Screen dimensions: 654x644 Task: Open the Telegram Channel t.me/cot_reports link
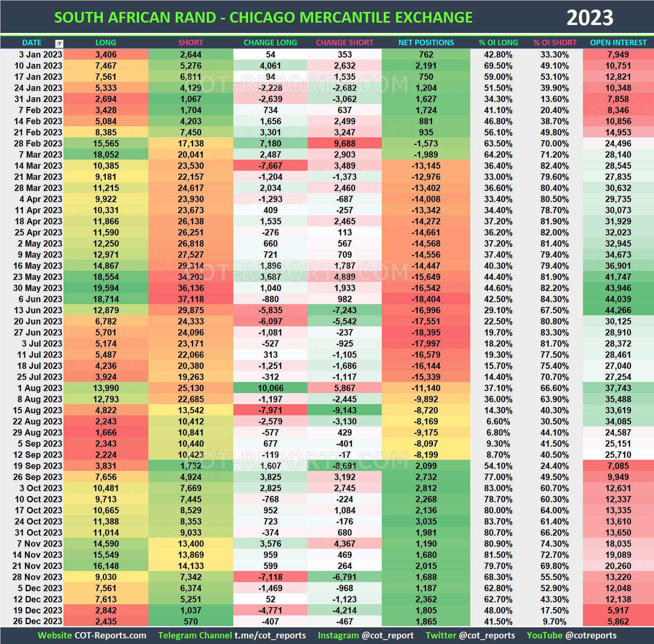coord(271,633)
